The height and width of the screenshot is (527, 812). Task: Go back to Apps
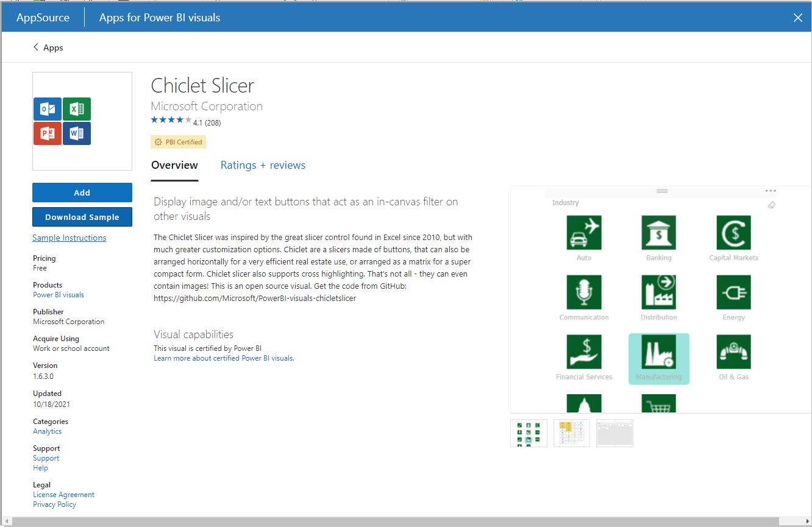(x=48, y=48)
